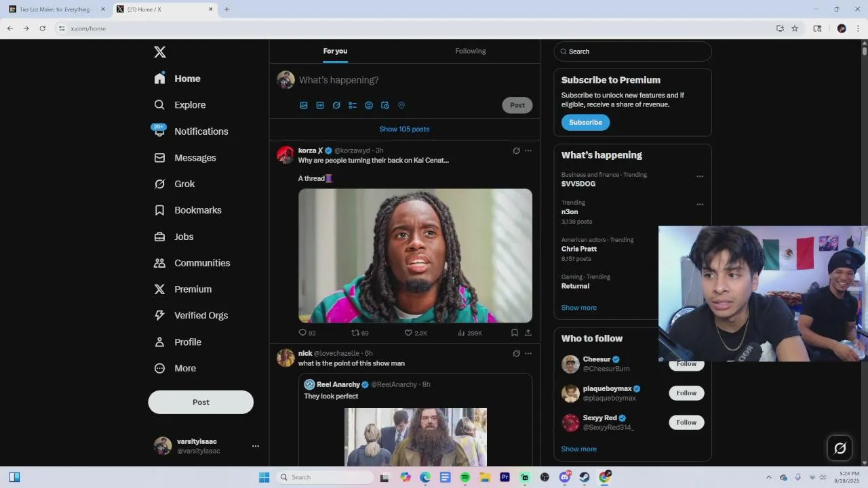
Task: Add a poll to the new post
Action: pyautogui.click(x=353, y=105)
